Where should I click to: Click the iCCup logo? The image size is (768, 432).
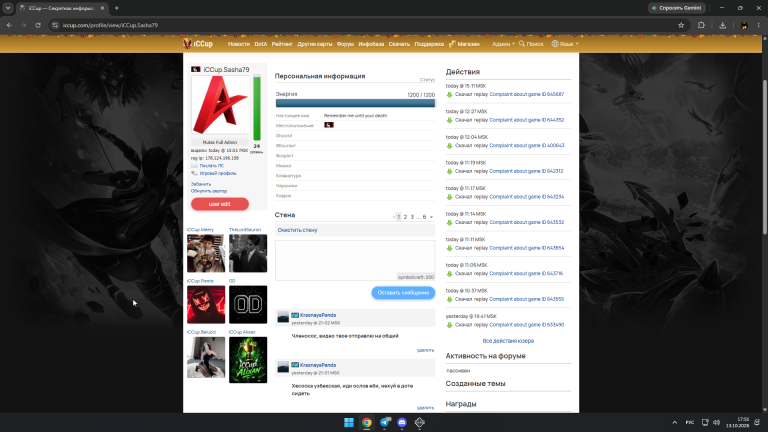click(198, 44)
